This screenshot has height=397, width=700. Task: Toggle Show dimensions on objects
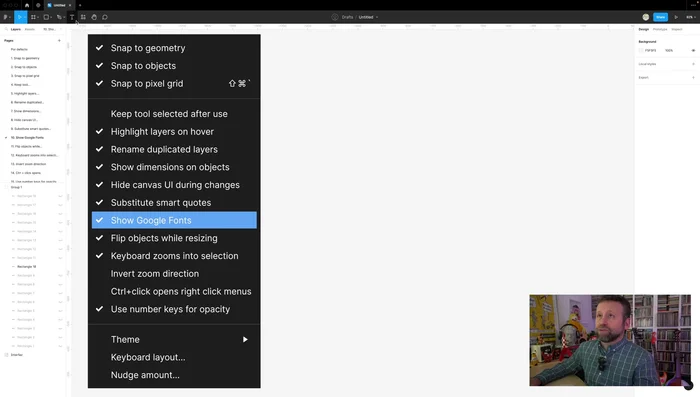click(174, 167)
